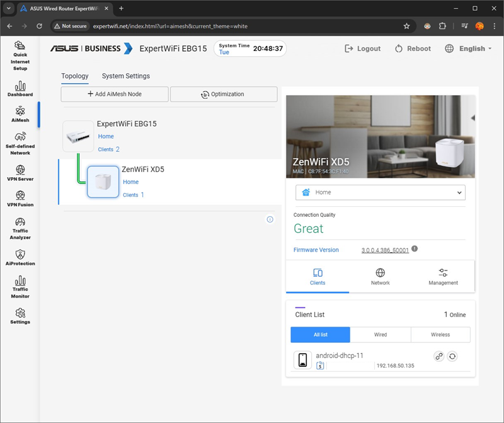Viewport: 504px width, 423px height.
Task: Click the firmware version info icon
Action: [x=415, y=249]
